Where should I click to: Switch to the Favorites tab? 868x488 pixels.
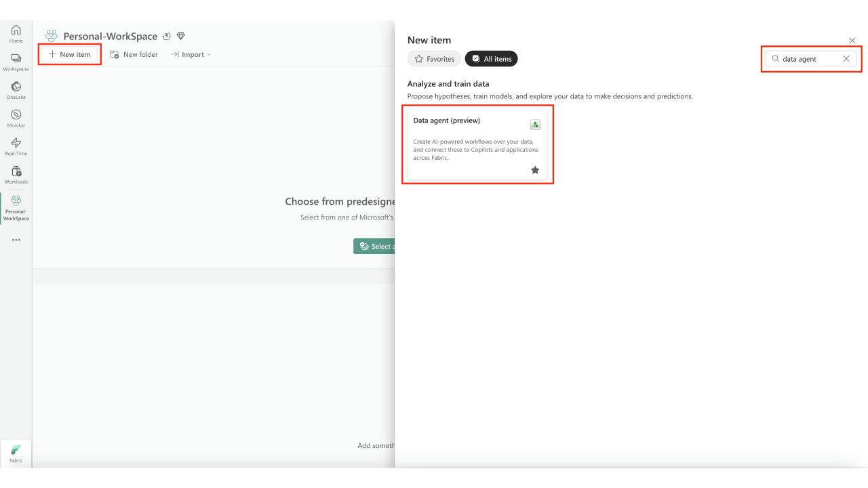click(x=434, y=59)
